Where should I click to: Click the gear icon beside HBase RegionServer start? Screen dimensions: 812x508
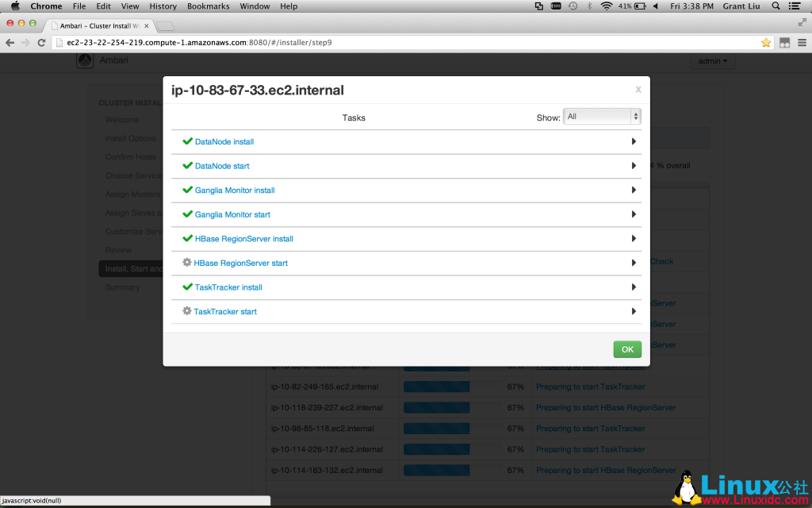(x=187, y=263)
